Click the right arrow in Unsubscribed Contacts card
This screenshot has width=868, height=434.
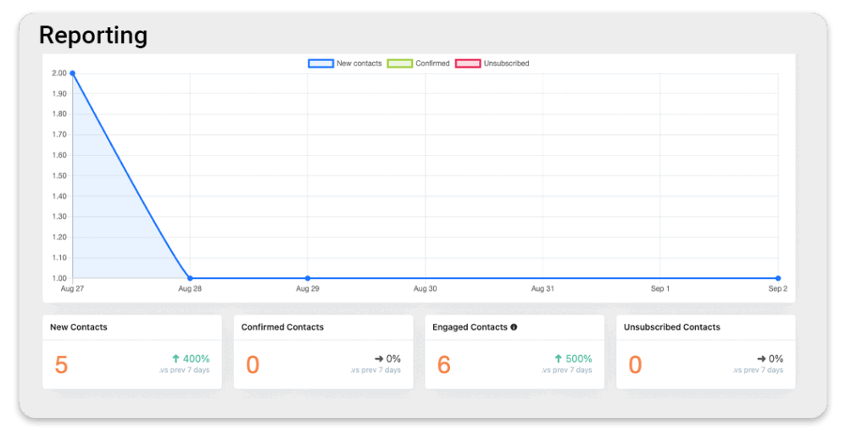(762, 359)
